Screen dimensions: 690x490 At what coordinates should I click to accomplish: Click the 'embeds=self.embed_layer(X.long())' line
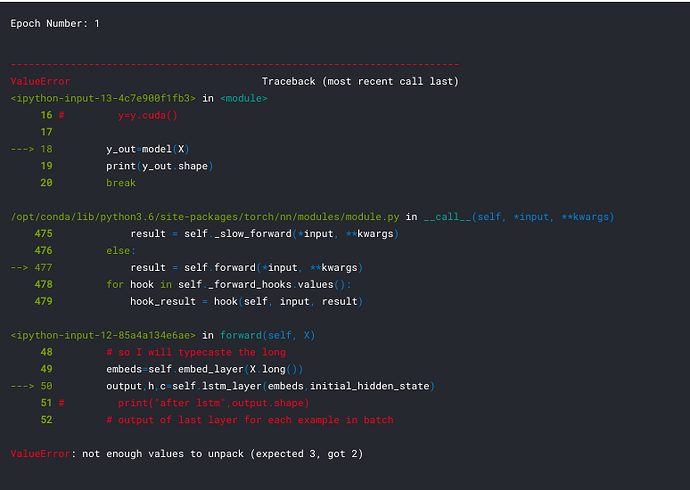point(203,369)
